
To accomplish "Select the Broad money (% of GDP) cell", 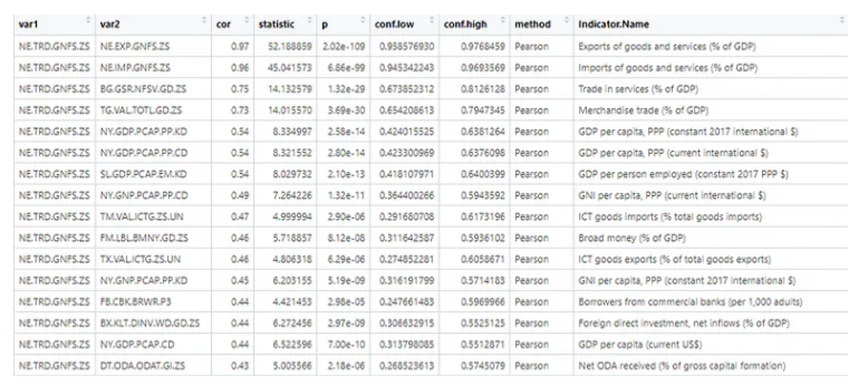I will point(710,238).
